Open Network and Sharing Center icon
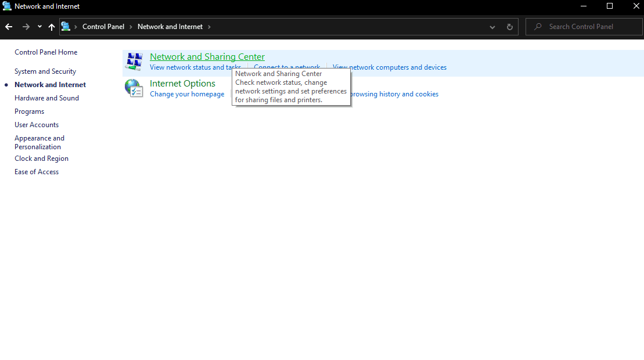Viewport: 644px width, 360px height. [134, 61]
